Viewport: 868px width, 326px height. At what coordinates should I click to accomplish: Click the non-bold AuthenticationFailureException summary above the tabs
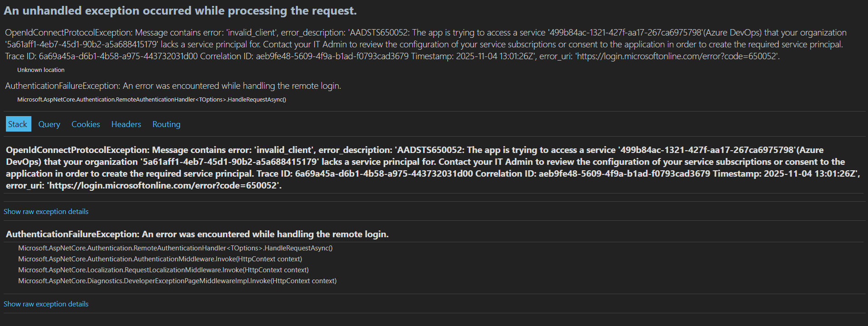(x=173, y=86)
